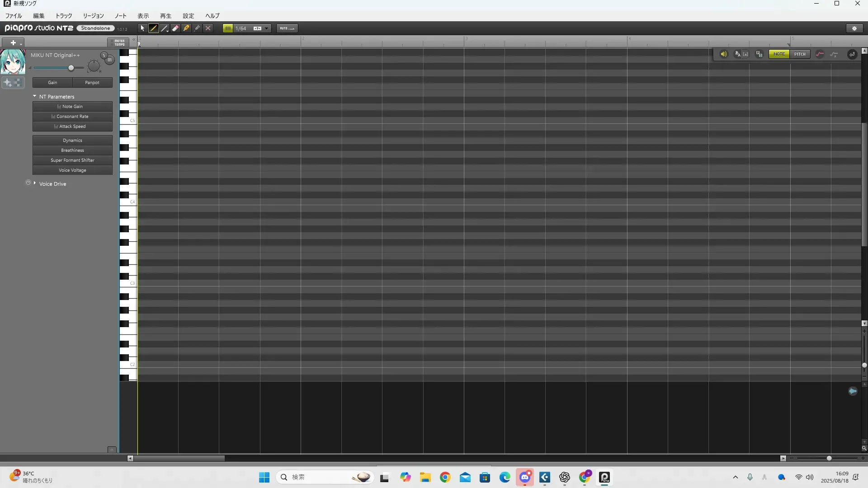Click the speaker preview sound icon
868x488 pixels.
723,54
